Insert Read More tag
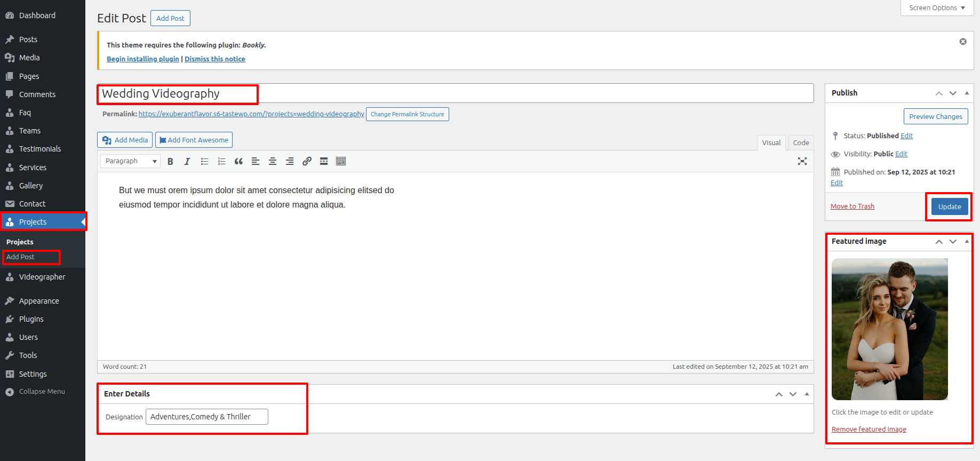This screenshot has height=461, width=980. point(324,161)
